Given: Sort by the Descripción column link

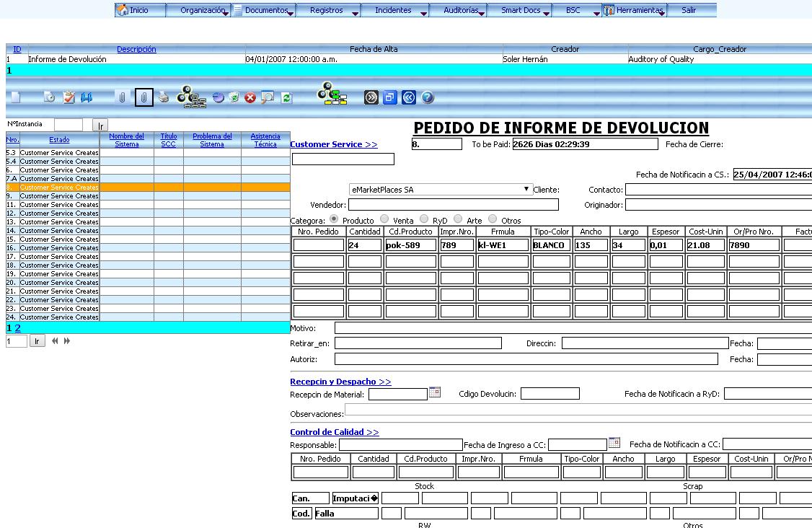Looking at the screenshot, I should (x=136, y=49).
